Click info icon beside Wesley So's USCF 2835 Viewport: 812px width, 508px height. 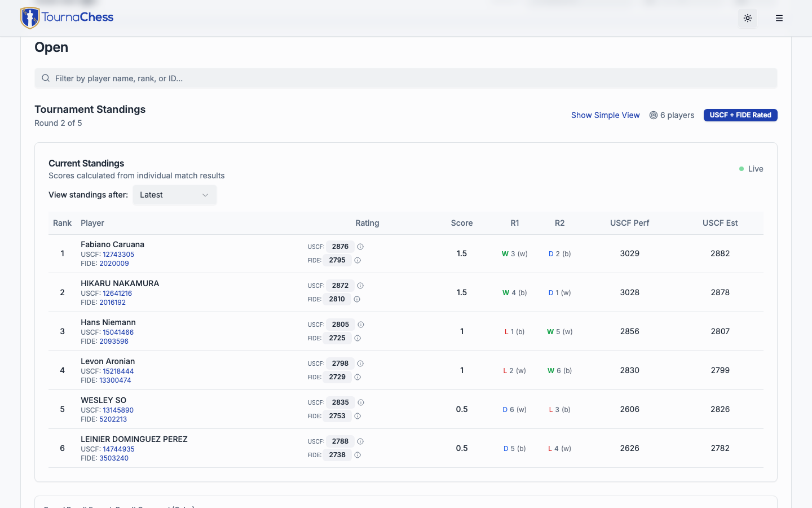click(361, 402)
